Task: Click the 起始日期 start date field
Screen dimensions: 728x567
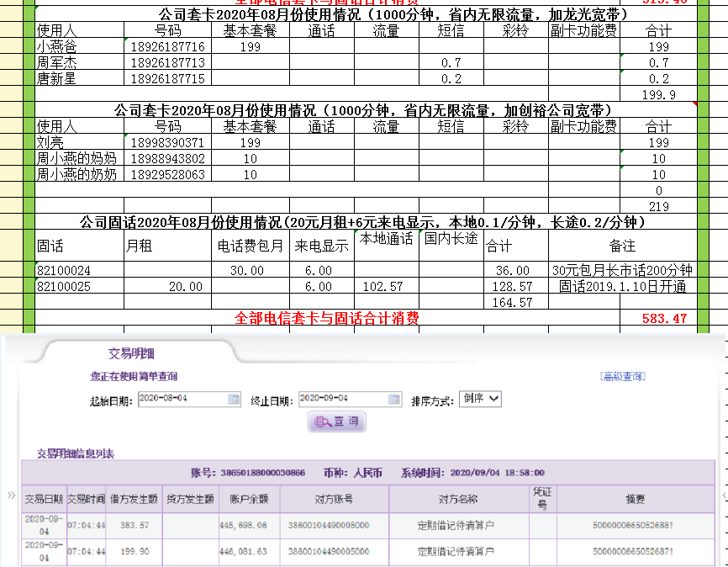Action: 182,399
